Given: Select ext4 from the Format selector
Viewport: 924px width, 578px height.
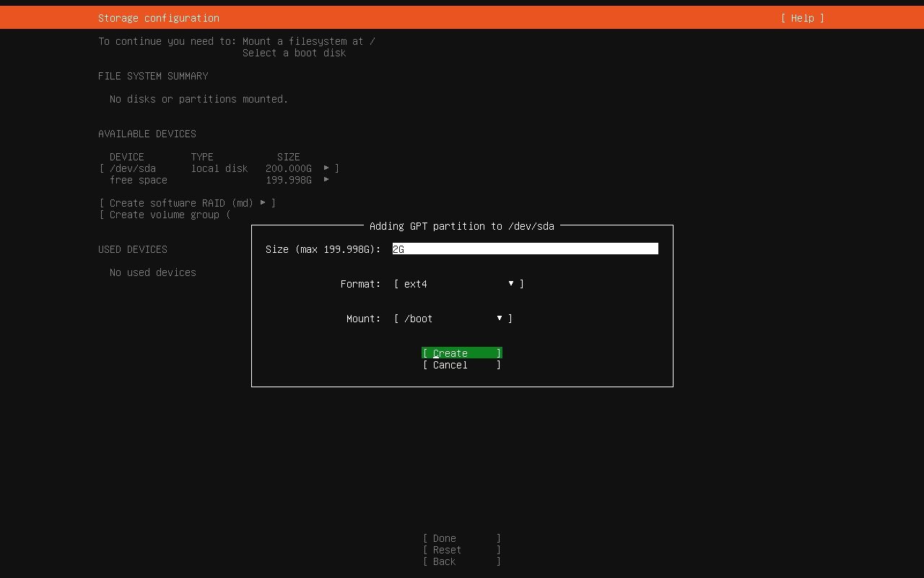Looking at the screenshot, I should coord(412,283).
